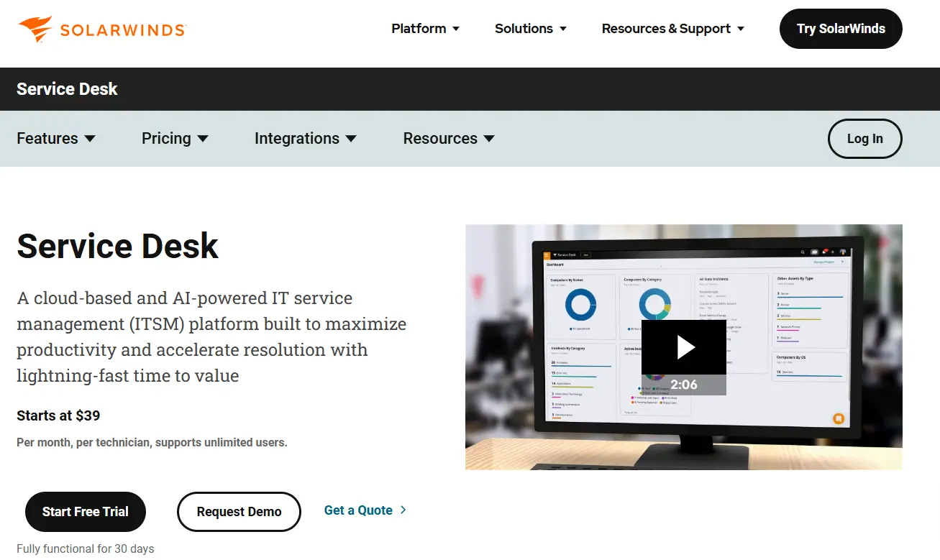Screen dimensions: 940x560
Task: Click the Service Desk banner title
Action: 67,89
